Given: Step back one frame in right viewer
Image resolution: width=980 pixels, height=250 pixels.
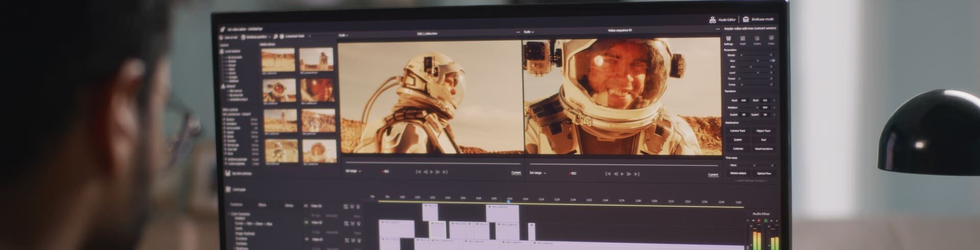Looking at the screenshot, I should pos(615,174).
